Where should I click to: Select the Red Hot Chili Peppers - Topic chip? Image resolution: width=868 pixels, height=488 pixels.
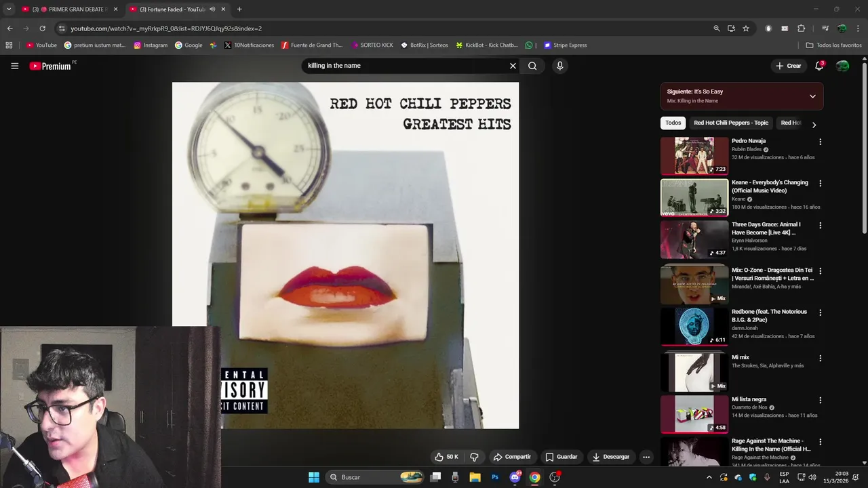[731, 123]
